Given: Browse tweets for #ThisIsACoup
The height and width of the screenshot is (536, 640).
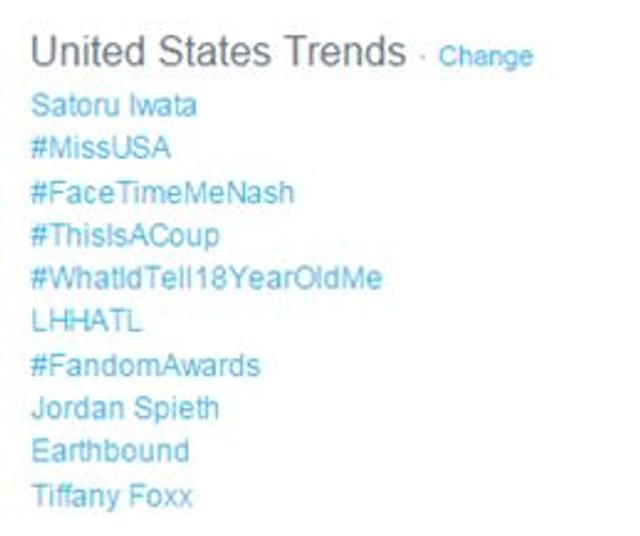Looking at the screenshot, I should point(125,235).
